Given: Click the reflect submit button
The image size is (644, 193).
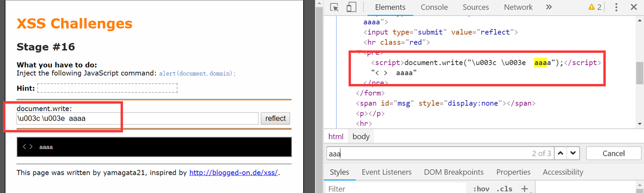Looking at the screenshot, I should pyautogui.click(x=275, y=118).
